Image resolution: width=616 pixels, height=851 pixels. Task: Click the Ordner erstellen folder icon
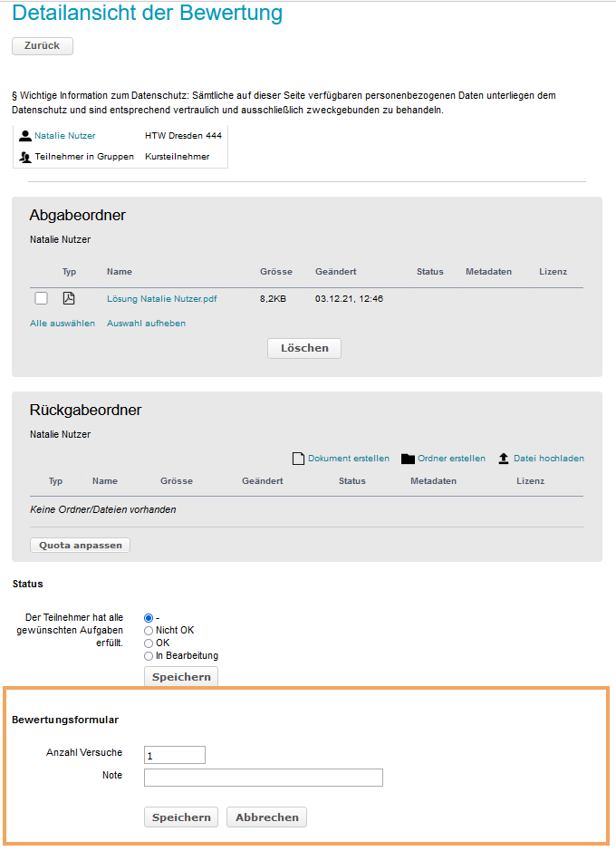408,459
